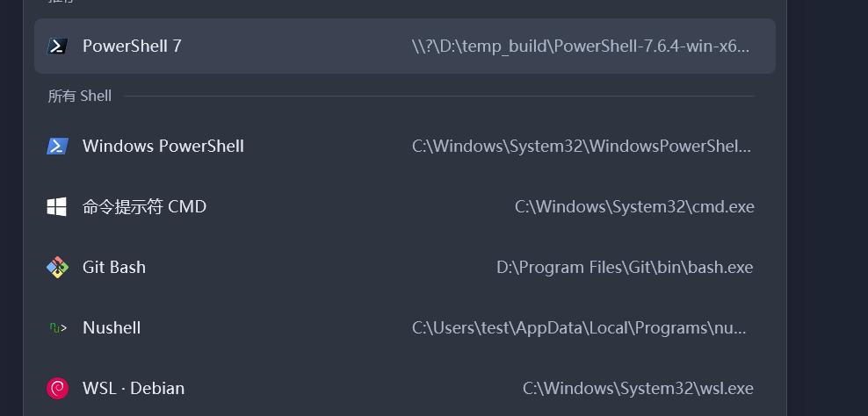Click the wsl.exe path text
Viewport: 868px width, 416px height.
coord(639,388)
